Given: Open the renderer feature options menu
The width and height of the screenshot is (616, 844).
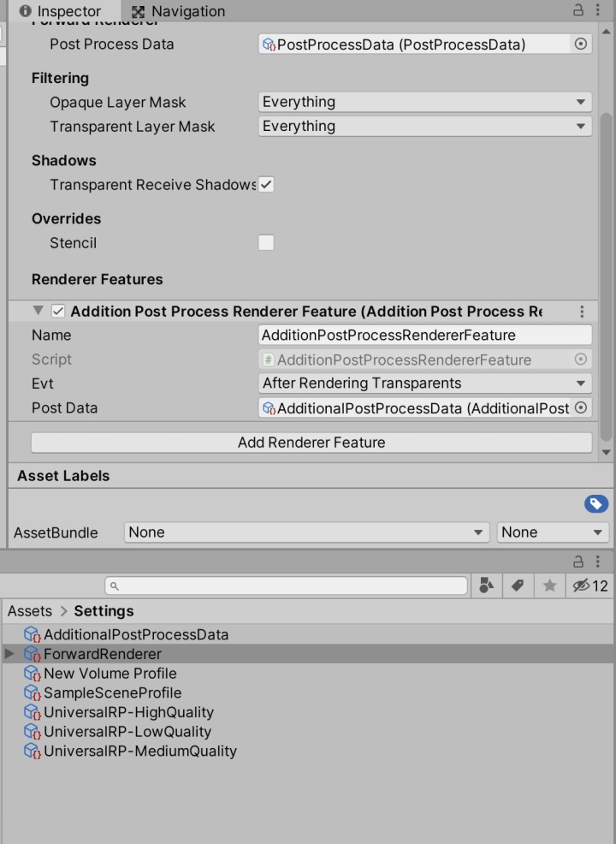Looking at the screenshot, I should [582, 312].
